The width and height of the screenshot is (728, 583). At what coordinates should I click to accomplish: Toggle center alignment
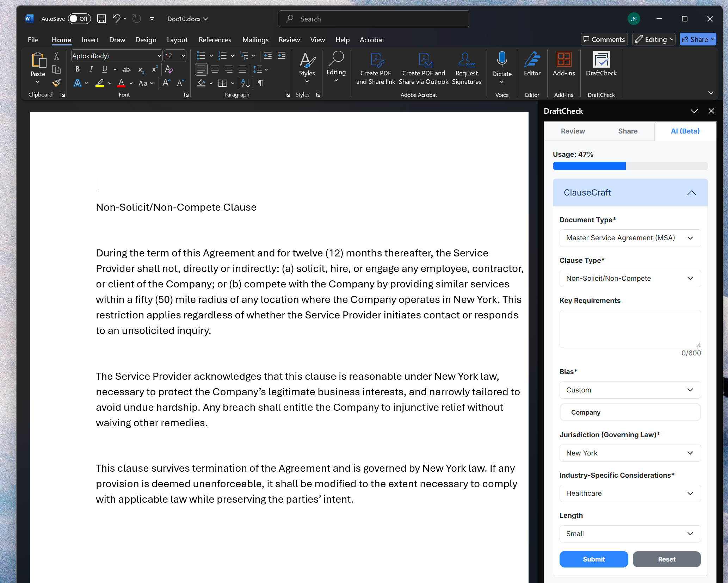[x=215, y=69]
